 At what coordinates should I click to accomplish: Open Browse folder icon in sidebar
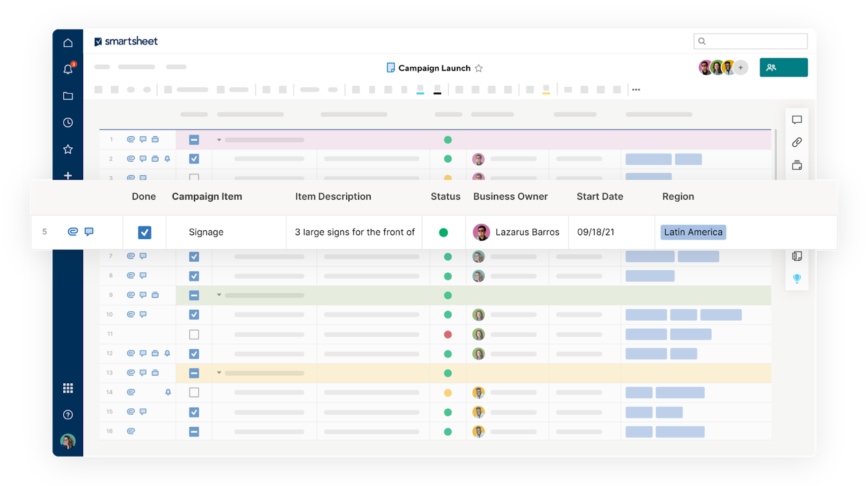[x=68, y=96]
